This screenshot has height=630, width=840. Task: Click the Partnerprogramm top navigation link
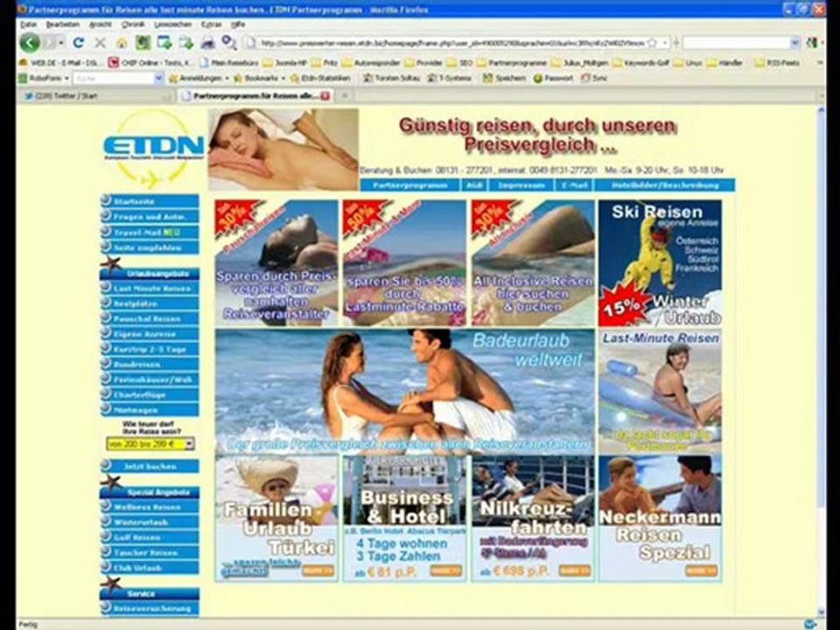pyautogui.click(x=409, y=185)
